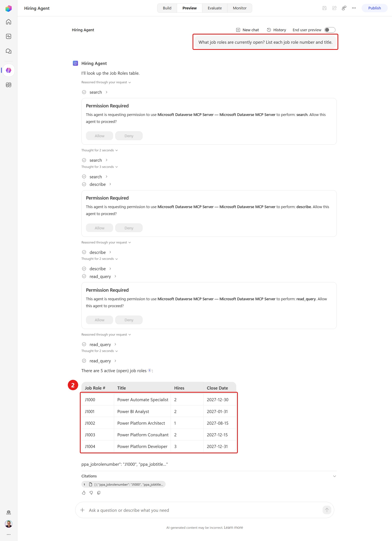Switch to the Build tab
The image size is (392, 541).
pos(167,8)
